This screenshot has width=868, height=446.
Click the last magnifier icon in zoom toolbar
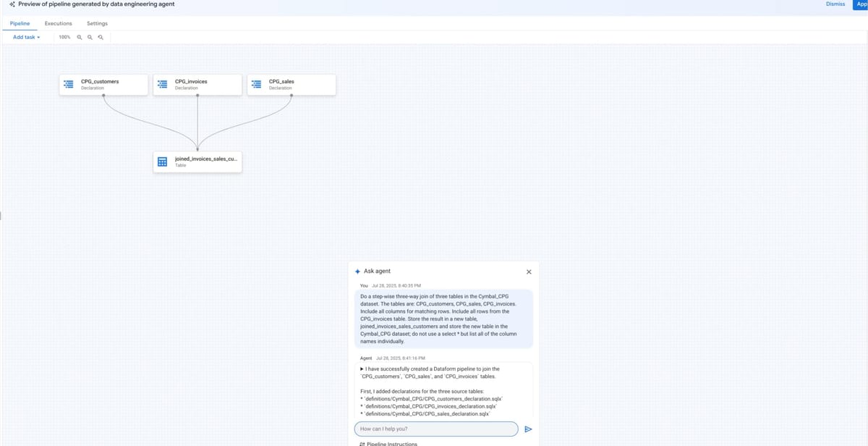coord(100,37)
